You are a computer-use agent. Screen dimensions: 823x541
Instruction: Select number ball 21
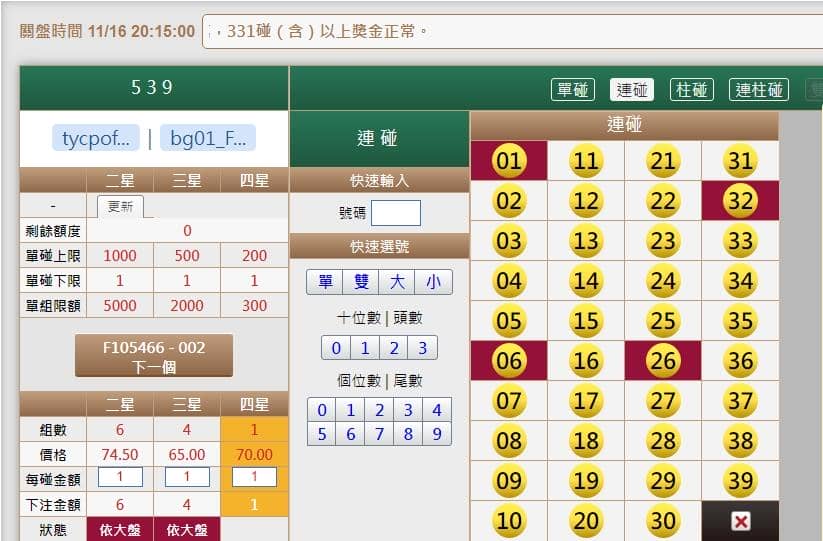(662, 161)
